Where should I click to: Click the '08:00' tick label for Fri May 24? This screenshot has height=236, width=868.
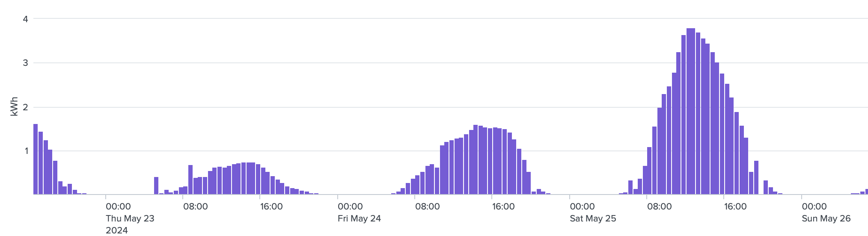tap(427, 206)
